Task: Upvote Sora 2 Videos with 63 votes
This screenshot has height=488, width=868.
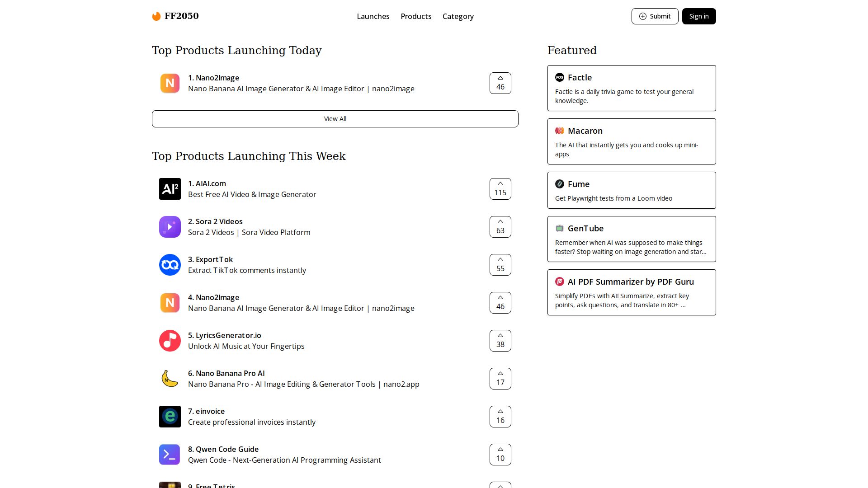Action: point(500,227)
